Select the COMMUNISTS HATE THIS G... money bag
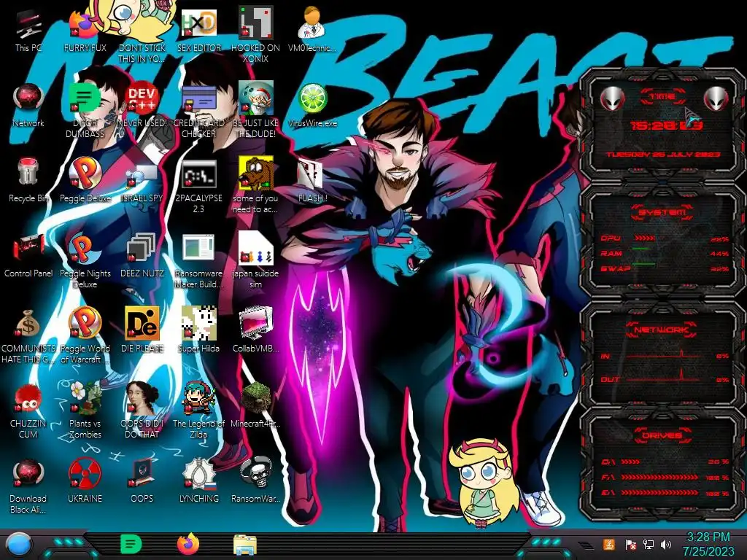Viewport: 747px width, 560px height. [28, 335]
